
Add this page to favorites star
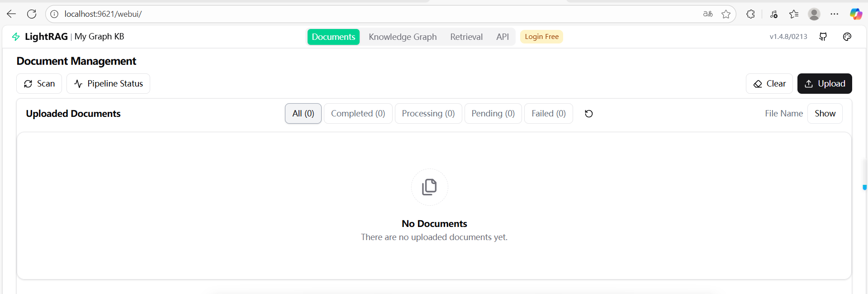coord(726,14)
